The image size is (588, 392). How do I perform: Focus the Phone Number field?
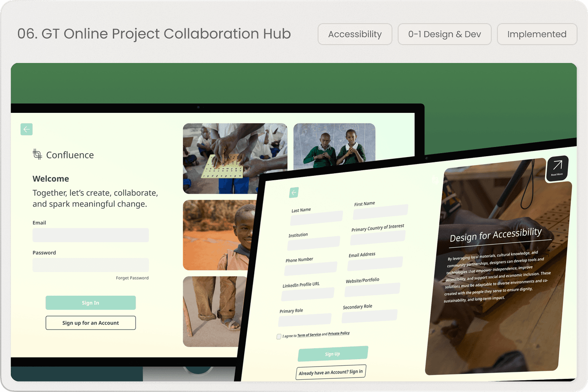pyautogui.click(x=311, y=269)
